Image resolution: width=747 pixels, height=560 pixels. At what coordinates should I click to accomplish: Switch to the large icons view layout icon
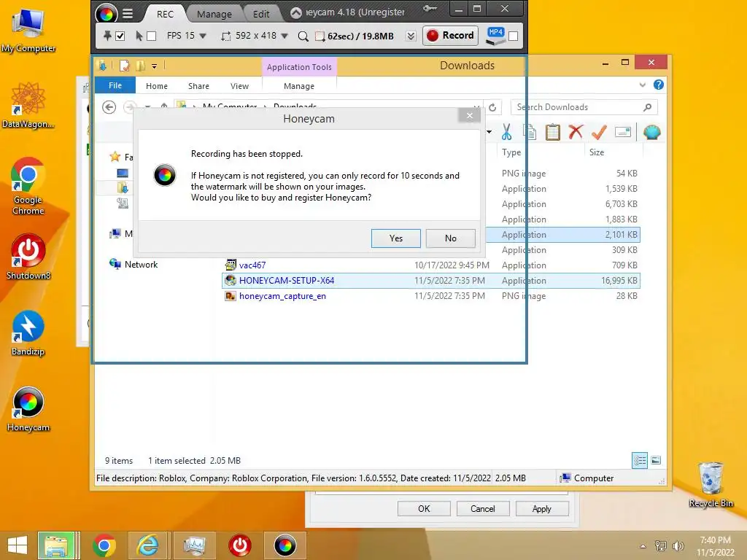[656, 460]
